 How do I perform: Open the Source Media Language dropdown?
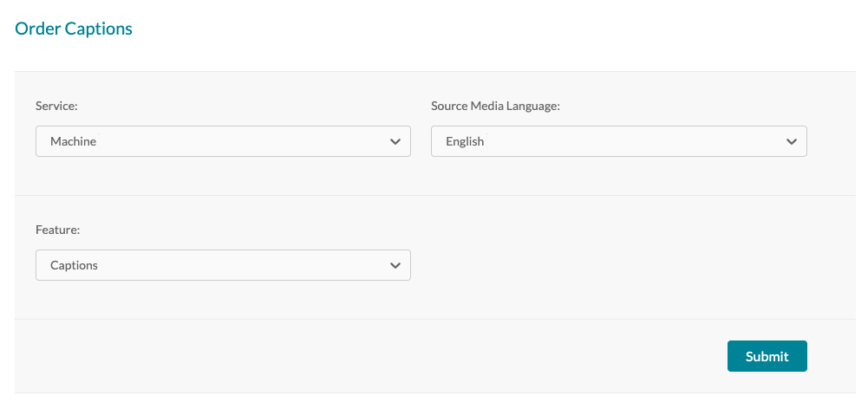618,141
